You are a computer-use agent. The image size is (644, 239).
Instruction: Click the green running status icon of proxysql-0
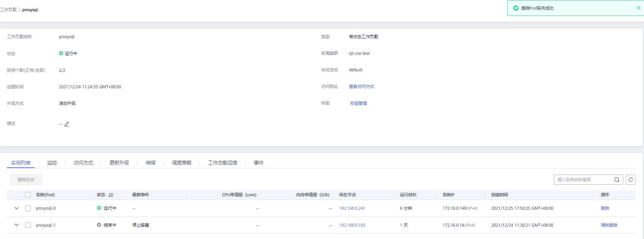click(x=99, y=208)
